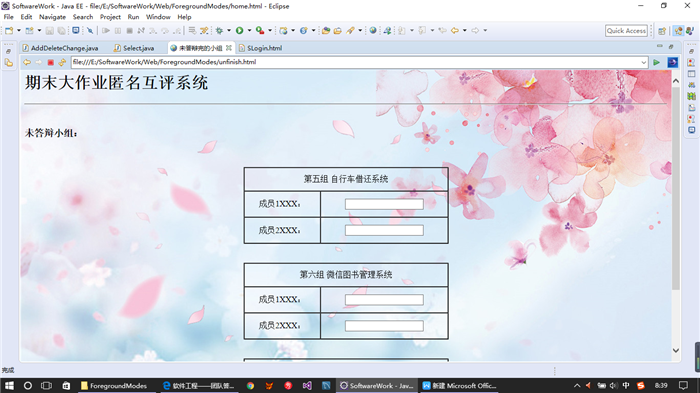
Task: Click the Resume debug icon
Action: coord(106,30)
